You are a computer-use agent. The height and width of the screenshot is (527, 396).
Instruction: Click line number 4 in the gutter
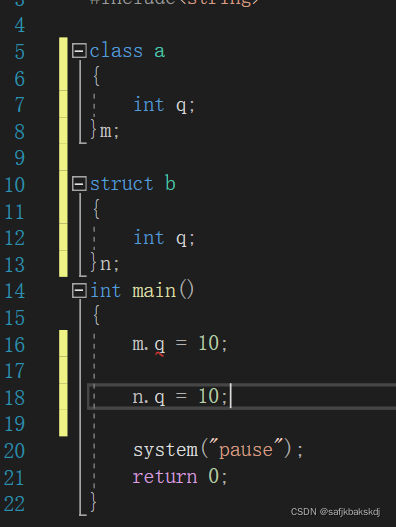[x=19, y=25]
